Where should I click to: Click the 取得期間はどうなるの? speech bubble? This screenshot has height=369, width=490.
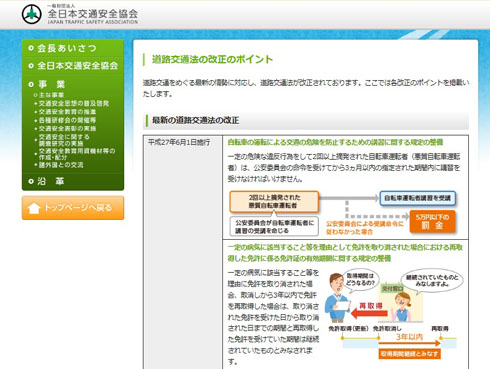click(x=360, y=279)
